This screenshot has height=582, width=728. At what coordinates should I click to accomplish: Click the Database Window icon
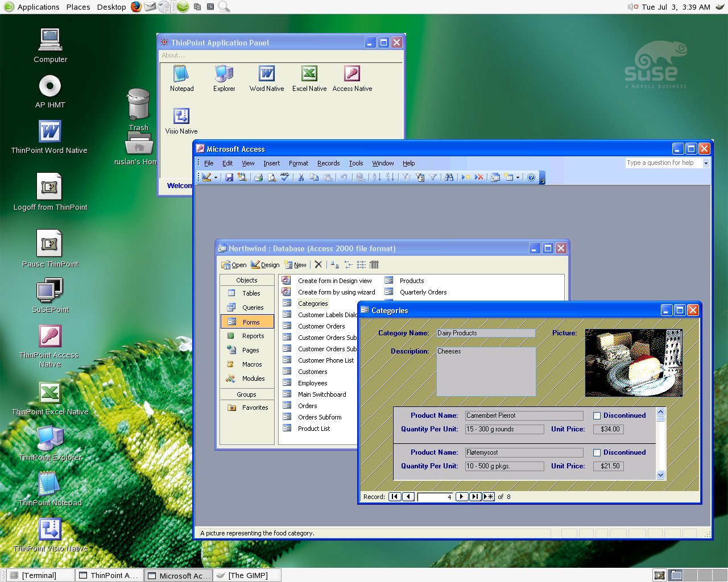[495, 177]
